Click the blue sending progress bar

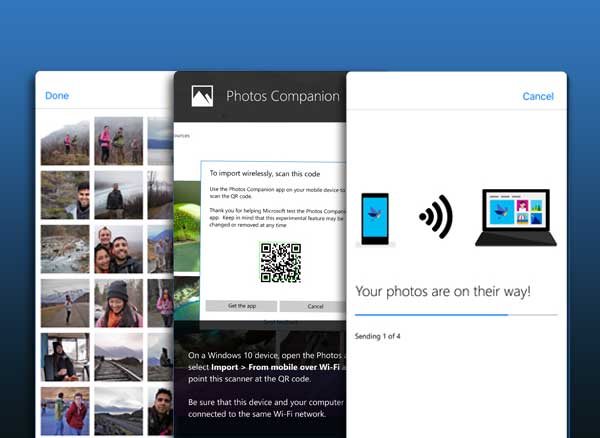[x=456, y=315]
